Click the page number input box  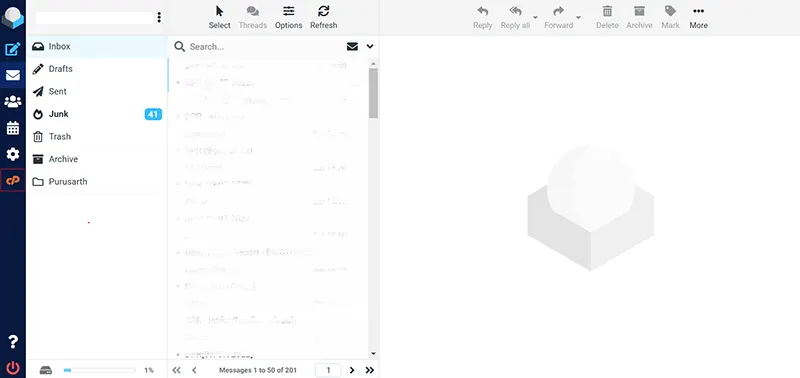pyautogui.click(x=328, y=370)
